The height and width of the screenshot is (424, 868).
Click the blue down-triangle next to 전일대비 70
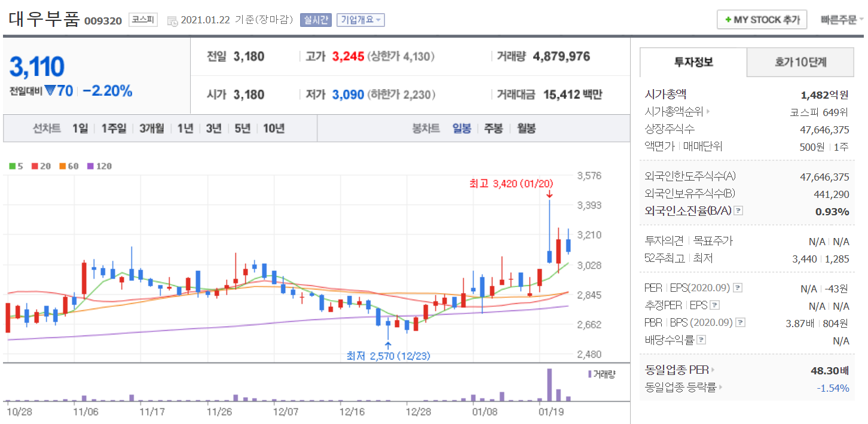50,91
